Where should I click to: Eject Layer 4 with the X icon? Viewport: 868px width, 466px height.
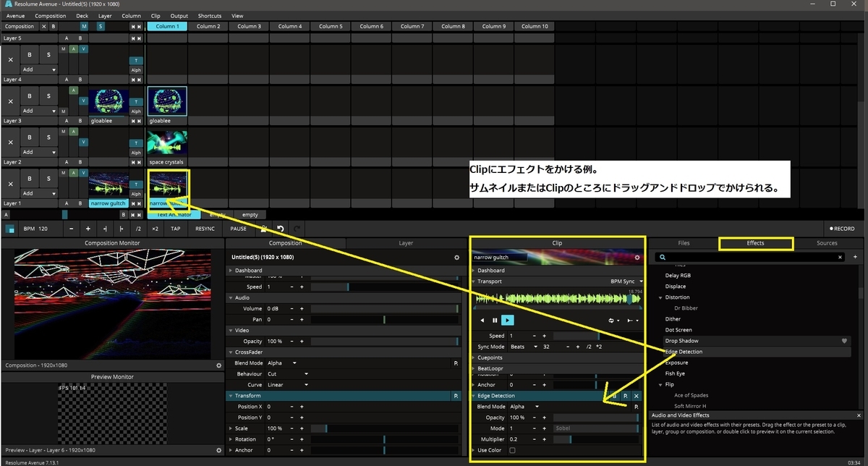10,60
